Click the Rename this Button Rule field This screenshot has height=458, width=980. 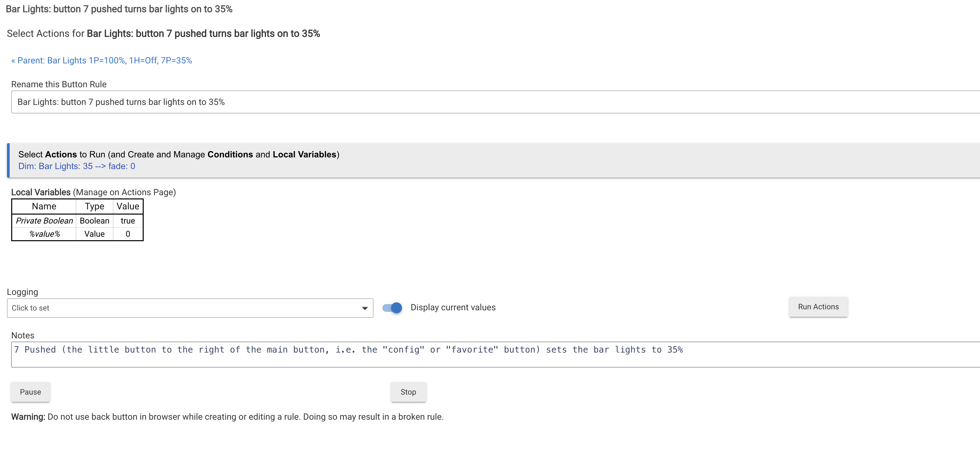point(494,102)
